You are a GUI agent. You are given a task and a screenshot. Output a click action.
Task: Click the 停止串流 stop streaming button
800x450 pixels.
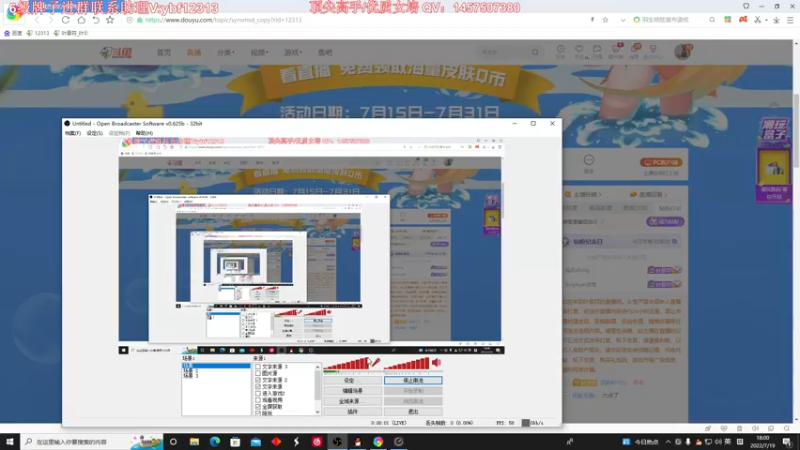(413, 380)
